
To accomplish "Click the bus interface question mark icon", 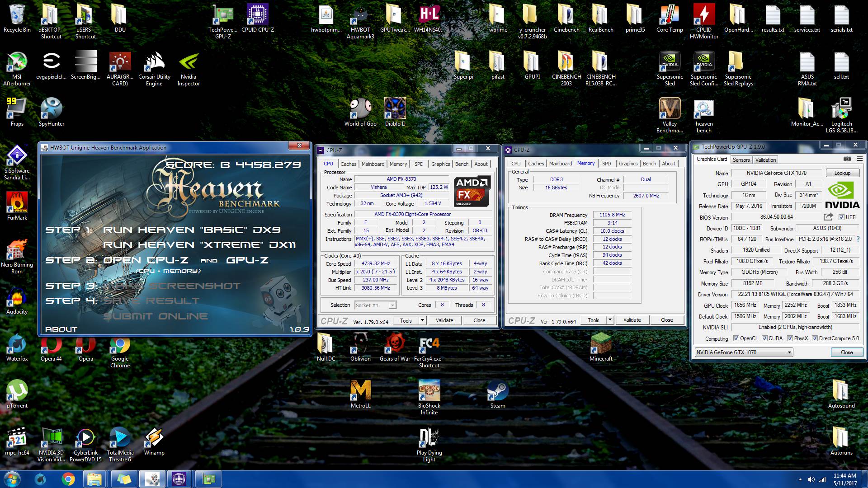I will (858, 239).
